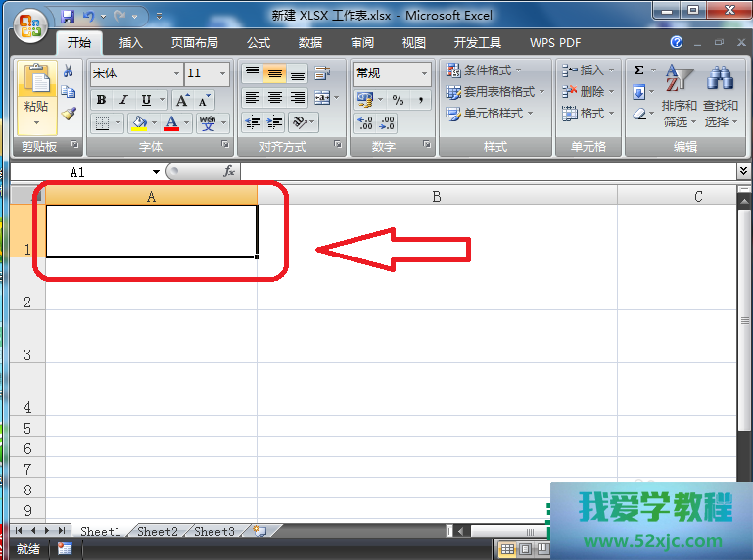
Task: Open the font size 11 dropdown
Action: [x=223, y=73]
